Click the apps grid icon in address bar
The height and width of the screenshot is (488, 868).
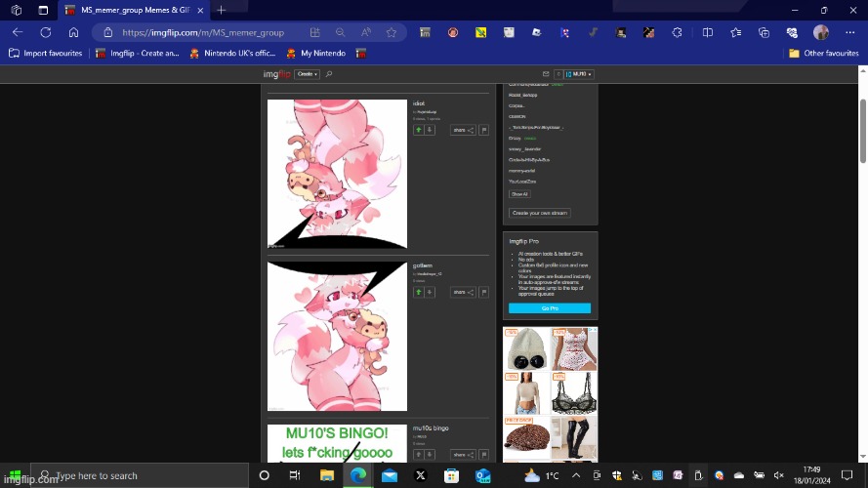(315, 32)
